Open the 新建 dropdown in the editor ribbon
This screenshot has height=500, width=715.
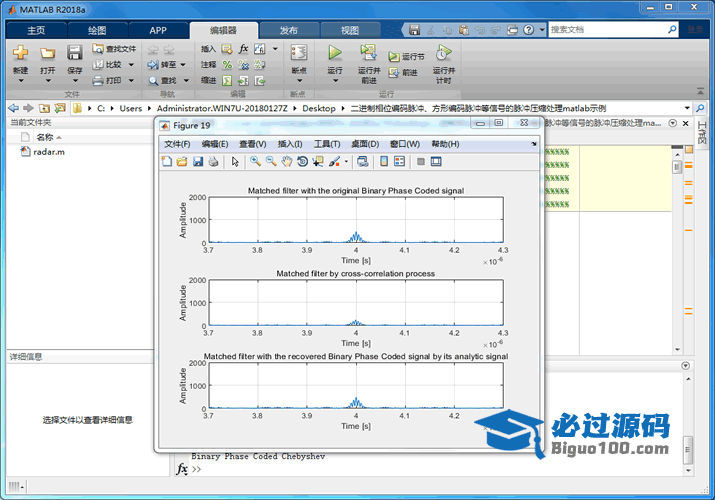click(x=20, y=71)
